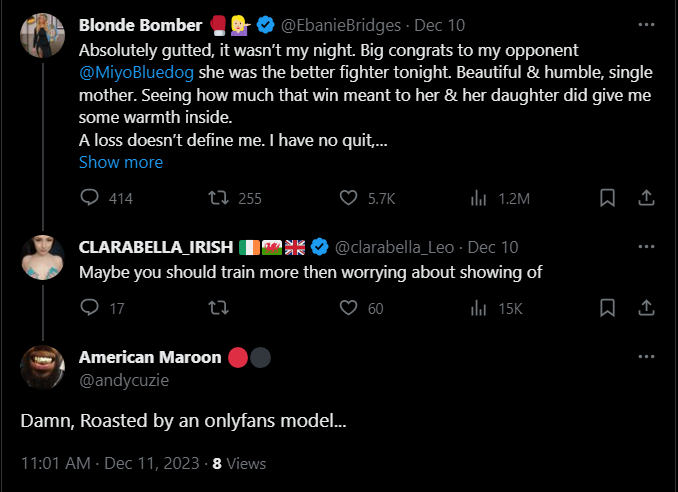Open more options on CLARABELLA_IRISH's comment
The height and width of the screenshot is (492, 678).
[646, 246]
